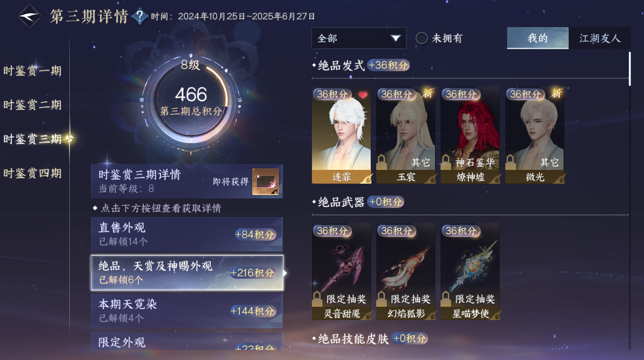Click the 本期天霓染 details button
Viewport: 644px width, 360px height.
[187, 311]
